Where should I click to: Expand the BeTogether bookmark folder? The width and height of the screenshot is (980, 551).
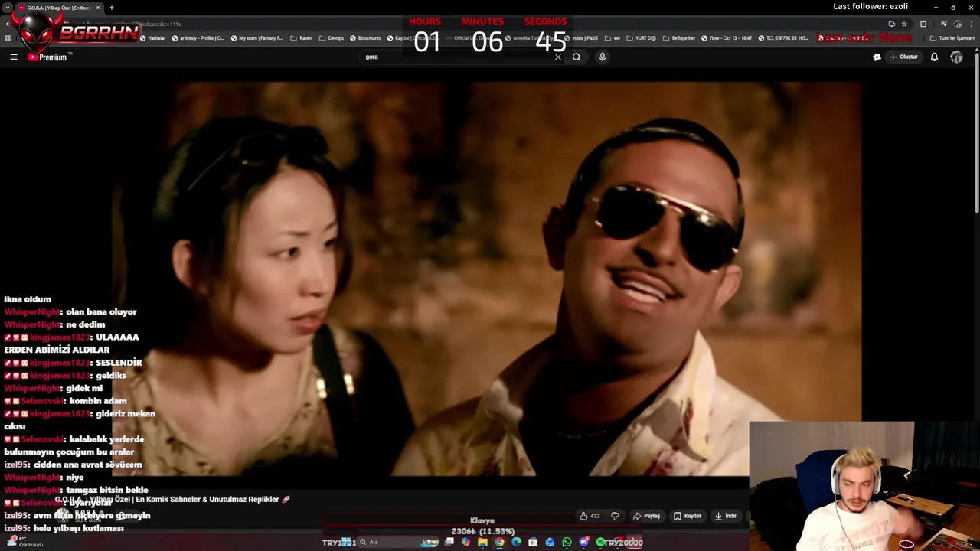pos(679,38)
